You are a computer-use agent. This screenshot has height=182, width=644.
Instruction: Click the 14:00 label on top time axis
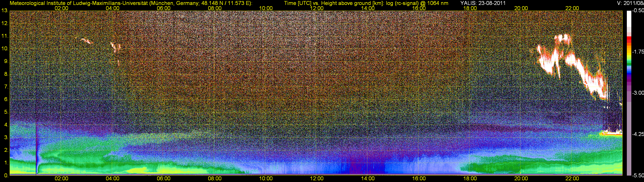[x=368, y=8]
